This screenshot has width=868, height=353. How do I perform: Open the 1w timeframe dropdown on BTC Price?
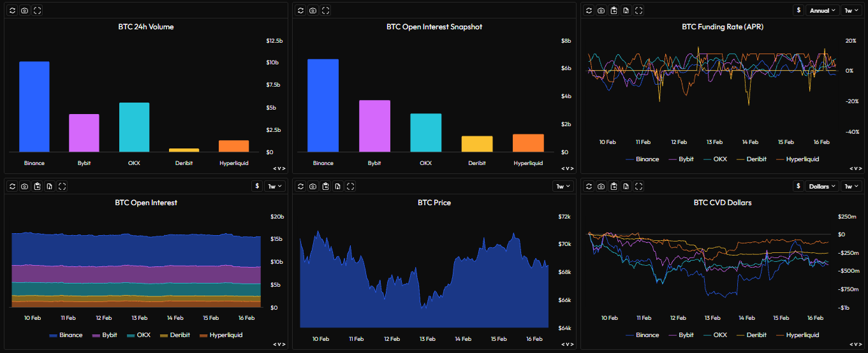563,186
